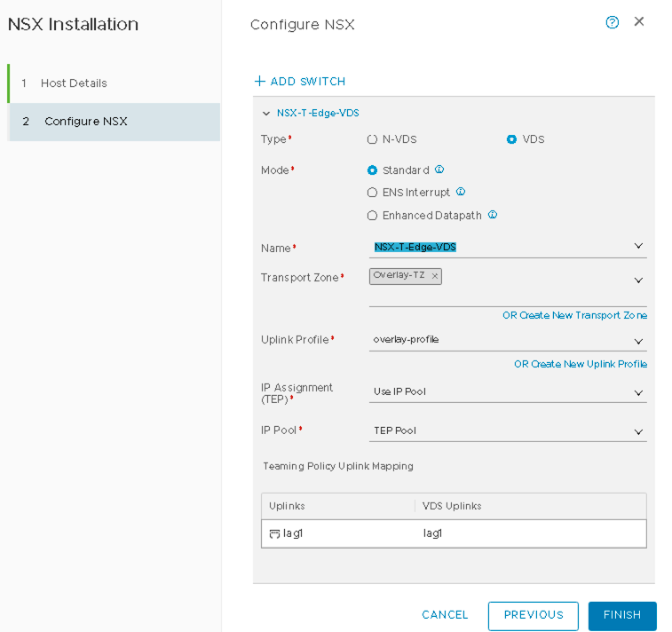672x632 pixels.
Task: Go to Host Details step
Action: pos(74,83)
